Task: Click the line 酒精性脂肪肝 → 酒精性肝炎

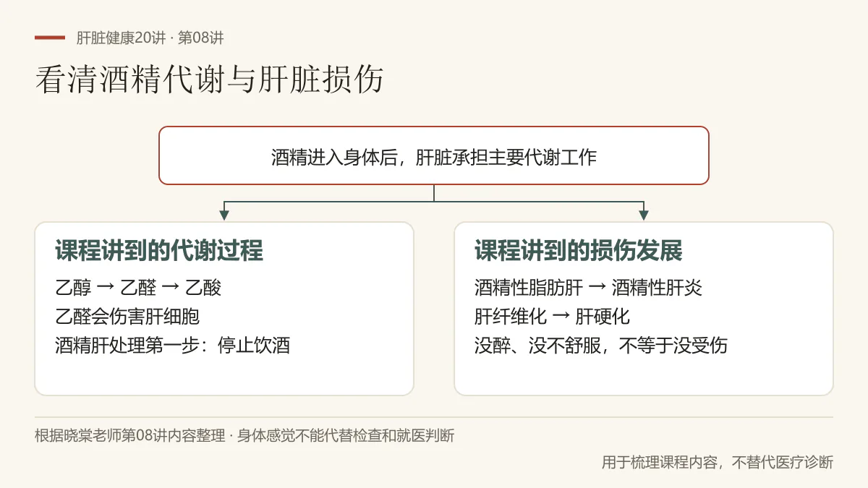Action: click(x=588, y=288)
